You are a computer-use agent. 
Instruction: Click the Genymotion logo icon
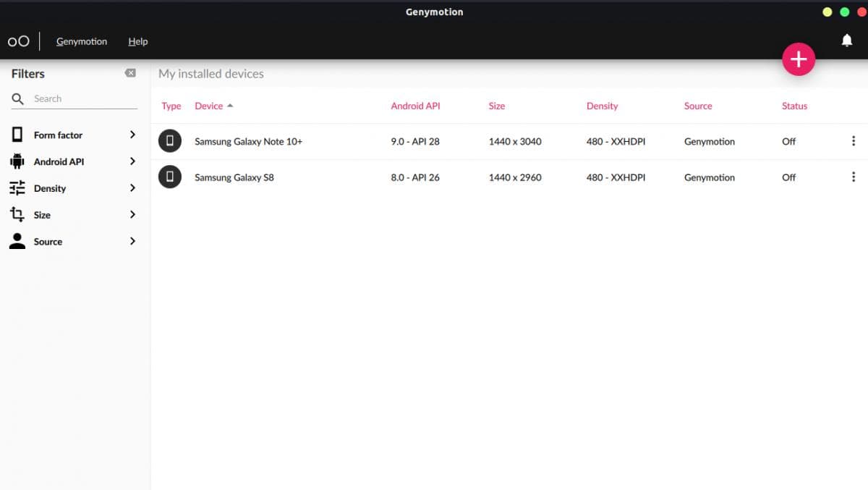tap(19, 41)
